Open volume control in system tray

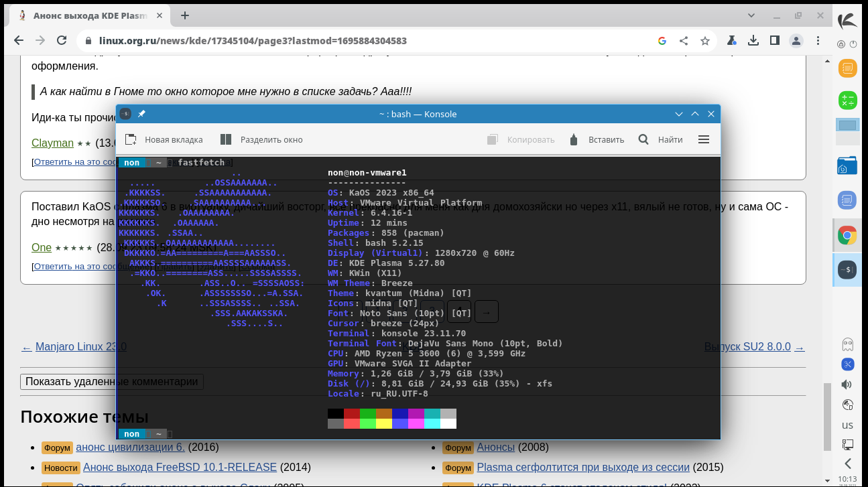point(848,385)
